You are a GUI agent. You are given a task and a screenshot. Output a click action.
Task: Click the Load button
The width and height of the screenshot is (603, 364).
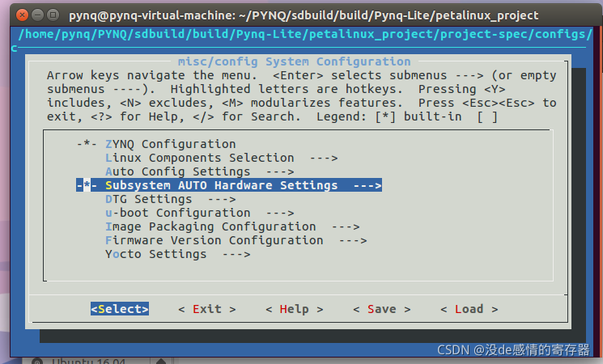click(469, 309)
